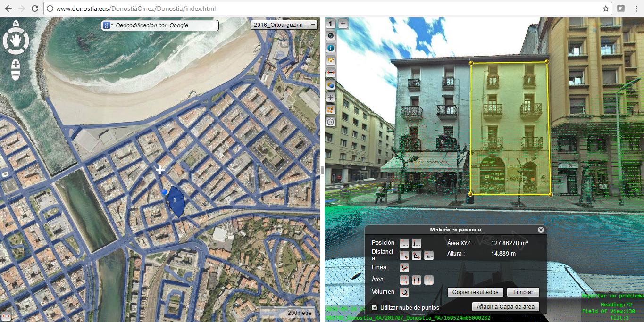Select the red double-arrow measurement tool
The width and height of the screenshot is (644, 322).
331,73
